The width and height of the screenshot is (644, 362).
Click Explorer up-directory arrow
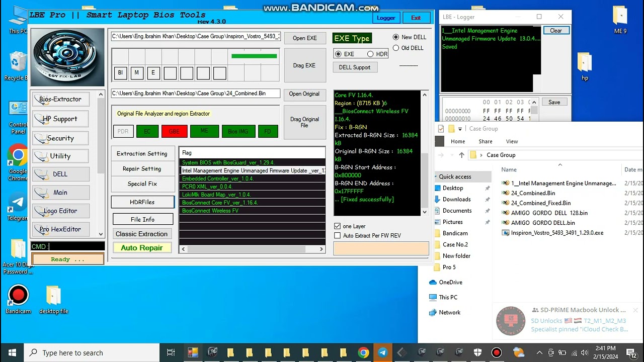(x=461, y=155)
